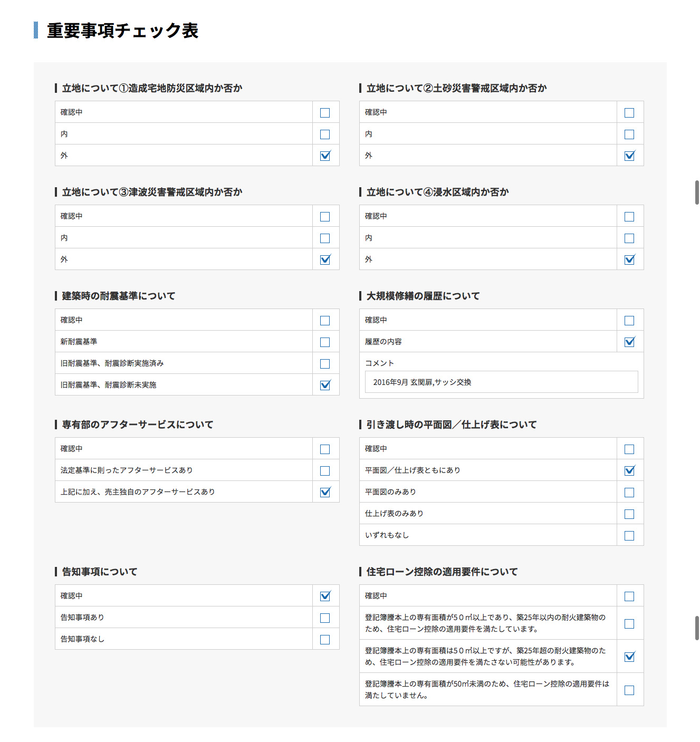700x742 pixels.
Task: Uncheck 築25年超 loan deduction checkbox
Action: [629, 657]
